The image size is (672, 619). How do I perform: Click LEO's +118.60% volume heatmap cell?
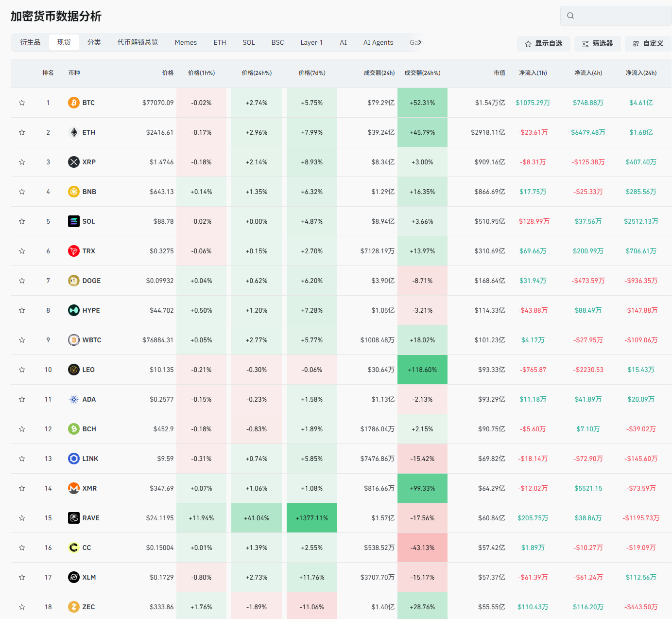[x=422, y=370]
